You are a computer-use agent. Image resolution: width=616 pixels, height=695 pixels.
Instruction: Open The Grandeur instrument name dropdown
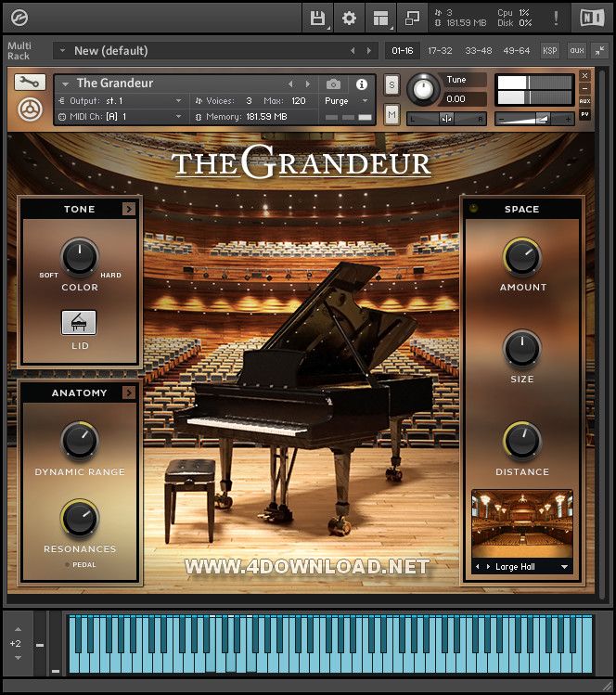pos(66,84)
